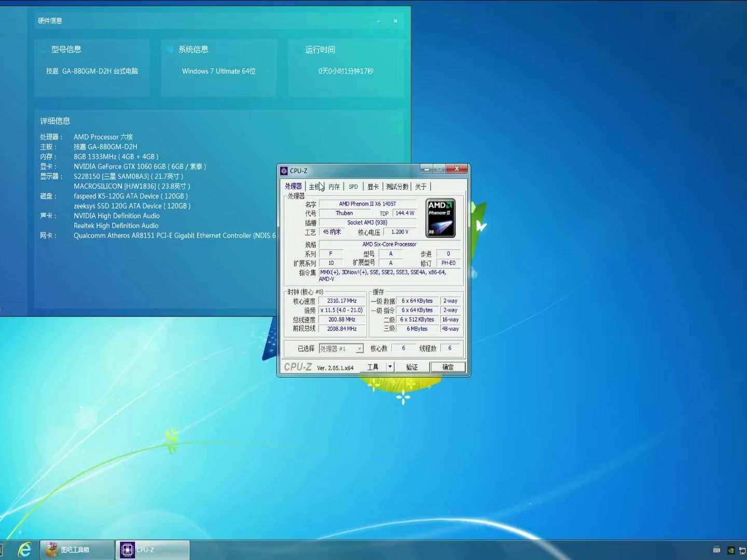Click the 验证 button
747x560 pixels.
click(x=412, y=367)
